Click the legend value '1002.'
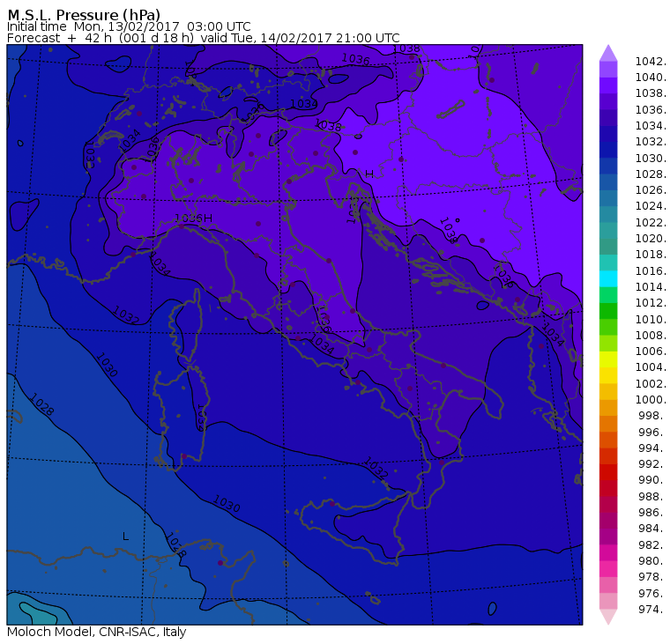Screen dimensions: 670x644 pos(651,383)
